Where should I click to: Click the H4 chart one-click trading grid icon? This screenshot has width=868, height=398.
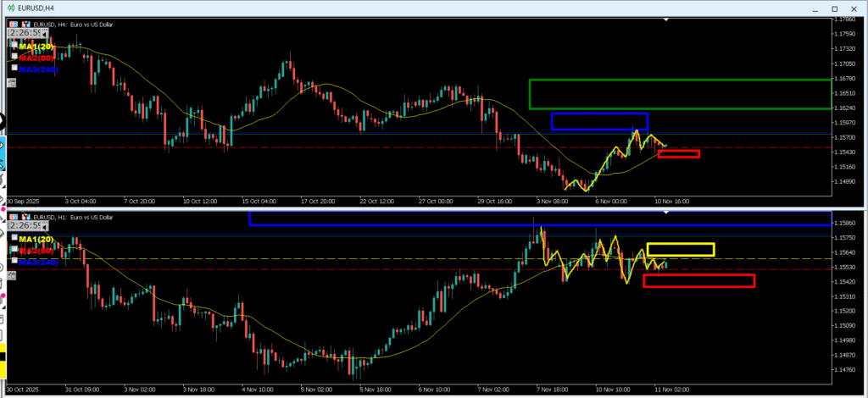[13, 25]
